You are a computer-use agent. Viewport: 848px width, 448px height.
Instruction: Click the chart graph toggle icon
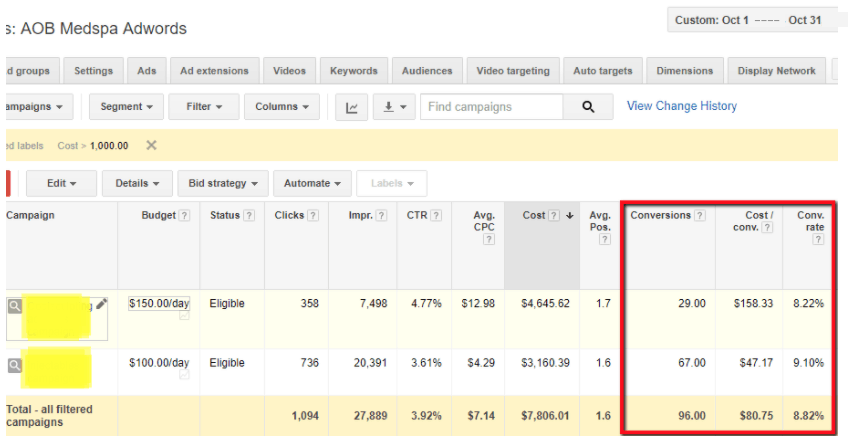352,107
